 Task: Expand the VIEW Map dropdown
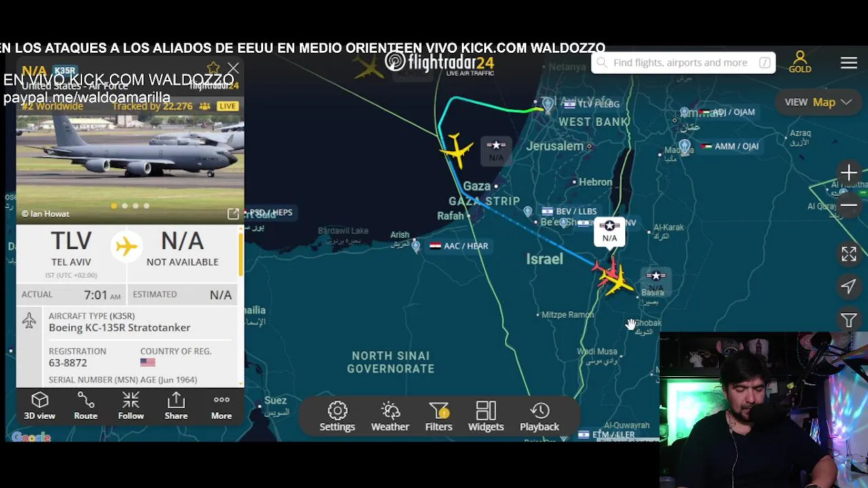818,102
